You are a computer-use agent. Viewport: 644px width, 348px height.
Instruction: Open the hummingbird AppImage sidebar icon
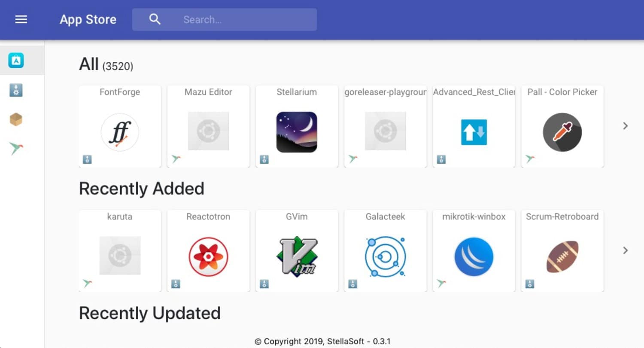click(x=16, y=149)
